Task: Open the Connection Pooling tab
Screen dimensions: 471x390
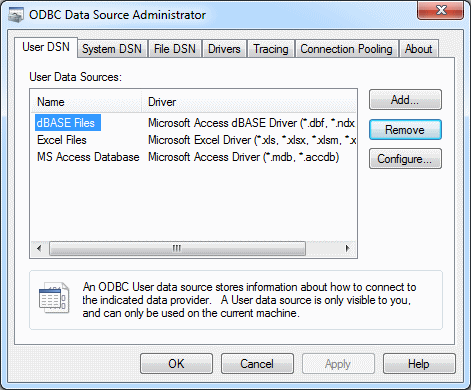Action: (346, 49)
